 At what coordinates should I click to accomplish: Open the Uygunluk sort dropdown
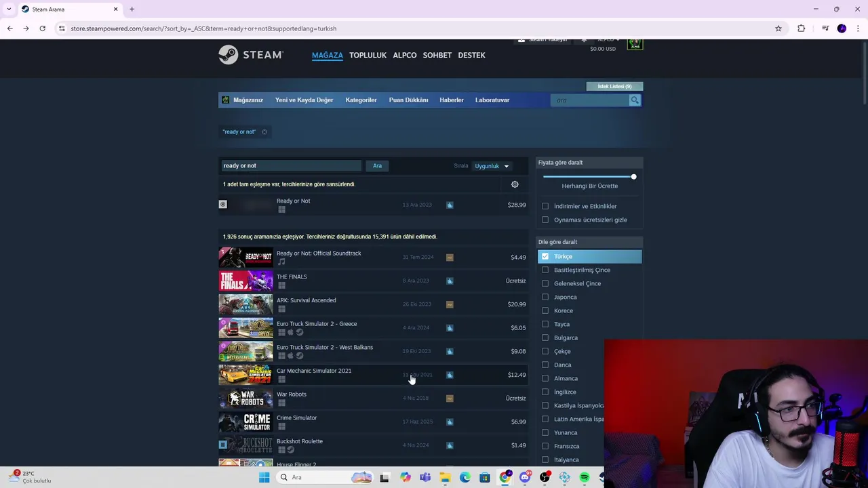click(492, 166)
